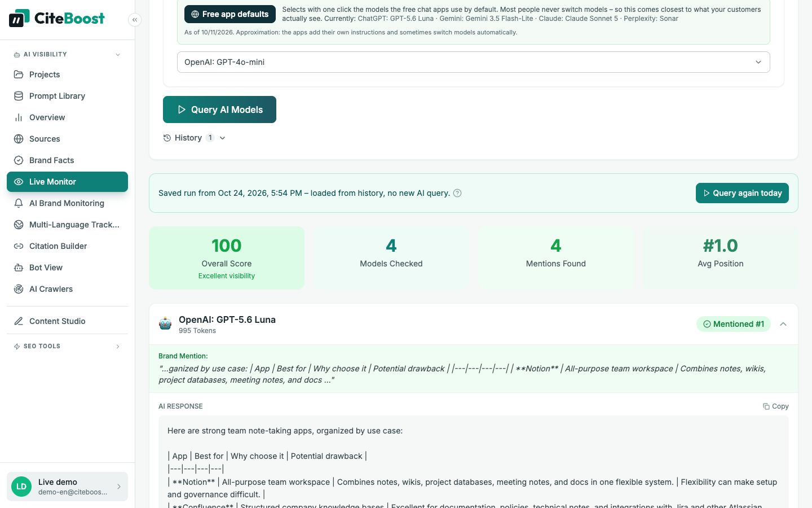Viewport: 812px width, 508px height.
Task: Click the AI RESPONSE heading
Action: [x=180, y=406]
